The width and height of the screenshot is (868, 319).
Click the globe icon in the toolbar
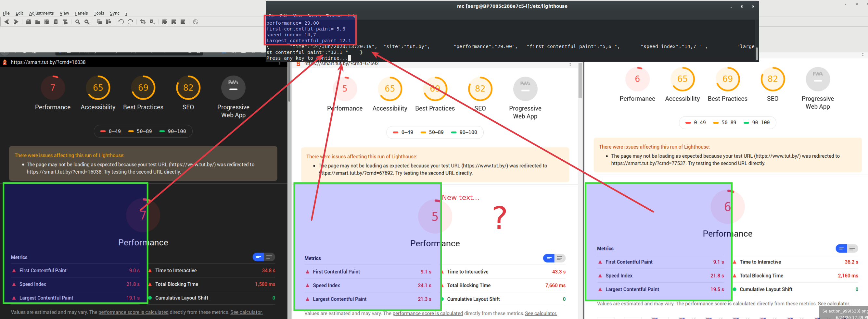click(196, 22)
